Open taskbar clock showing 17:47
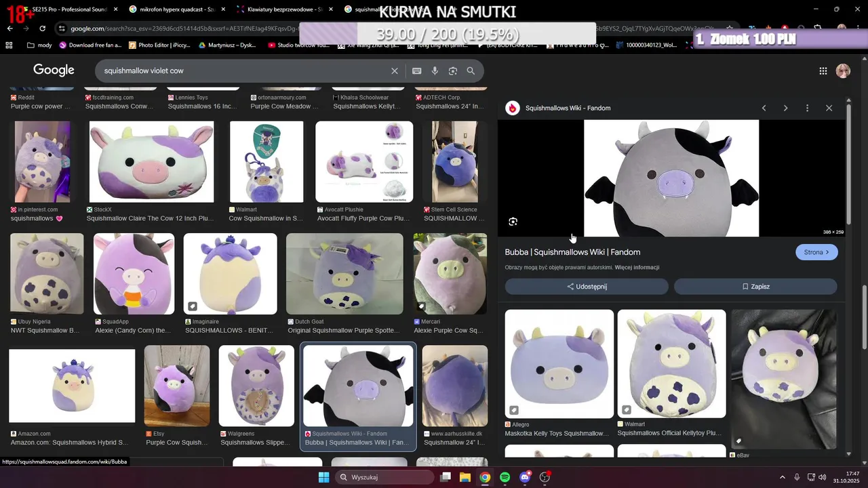 coord(846,477)
